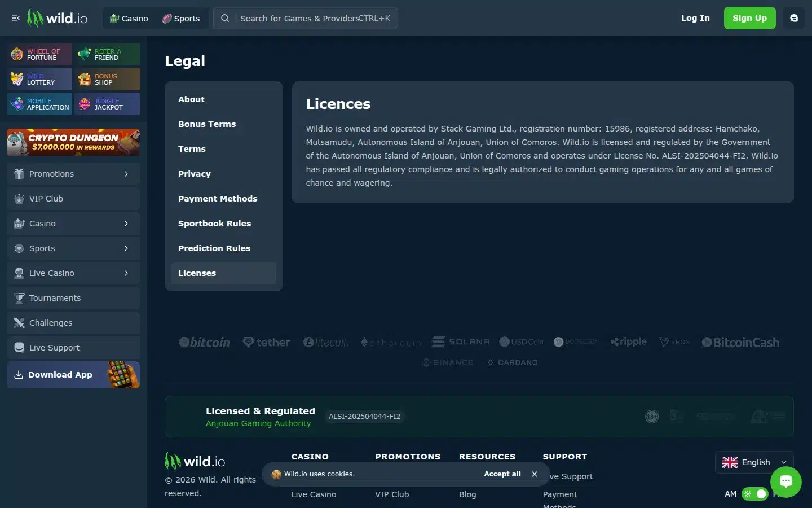The image size is (812, 508).
Task: Open the Sportbook Rules section
Action: click(224, 224)
